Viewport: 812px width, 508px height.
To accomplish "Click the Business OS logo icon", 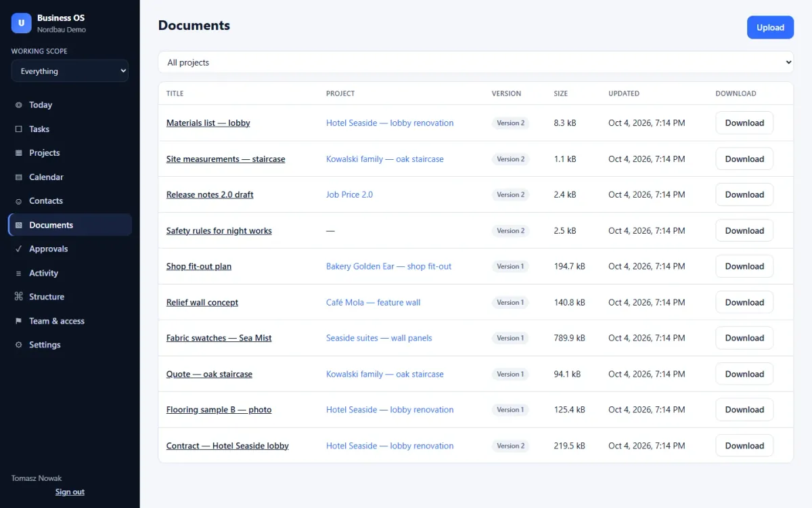I will [21, 23].
